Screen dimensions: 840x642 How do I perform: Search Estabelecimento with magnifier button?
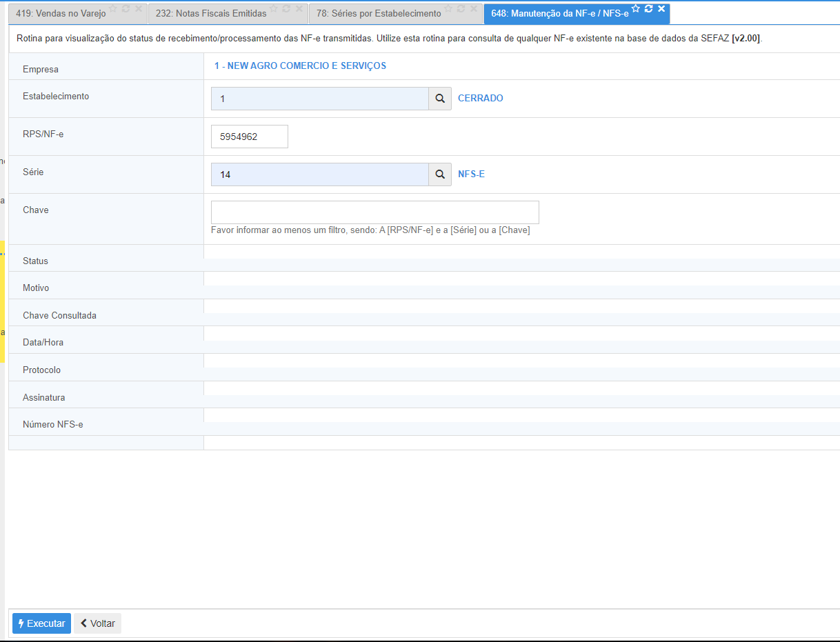coord(440,99)
